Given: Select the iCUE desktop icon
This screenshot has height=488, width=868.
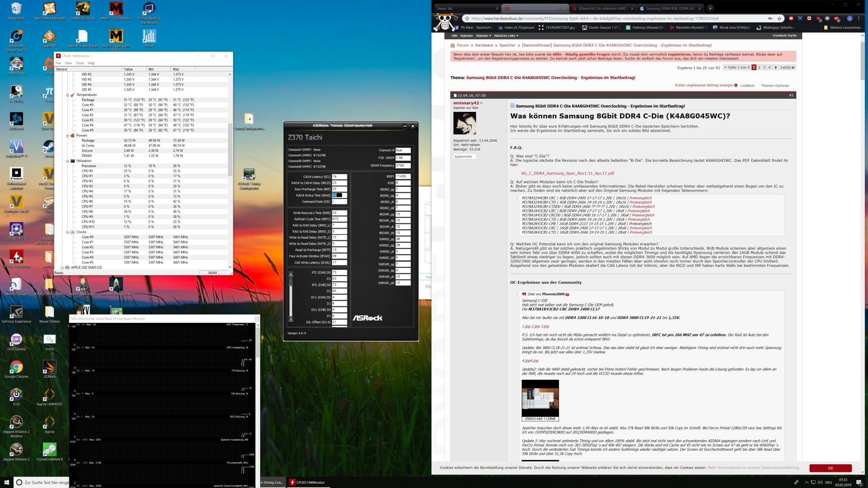Looking at the screenshot, I should (16, 397).
